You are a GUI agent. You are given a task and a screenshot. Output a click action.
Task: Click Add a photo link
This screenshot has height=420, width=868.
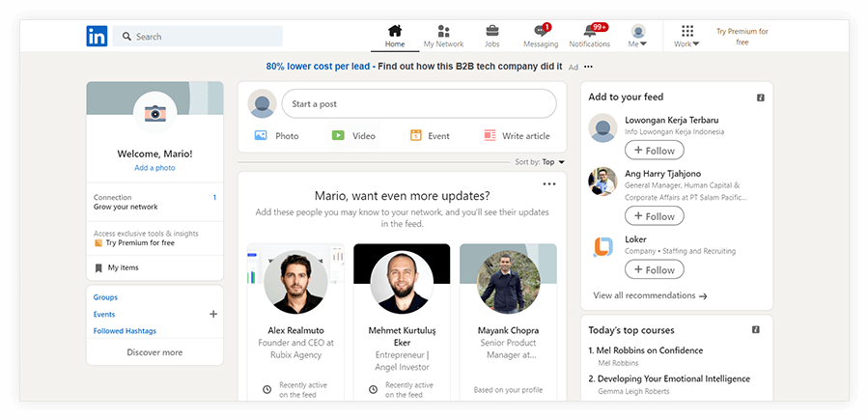[x=155, y=168]
